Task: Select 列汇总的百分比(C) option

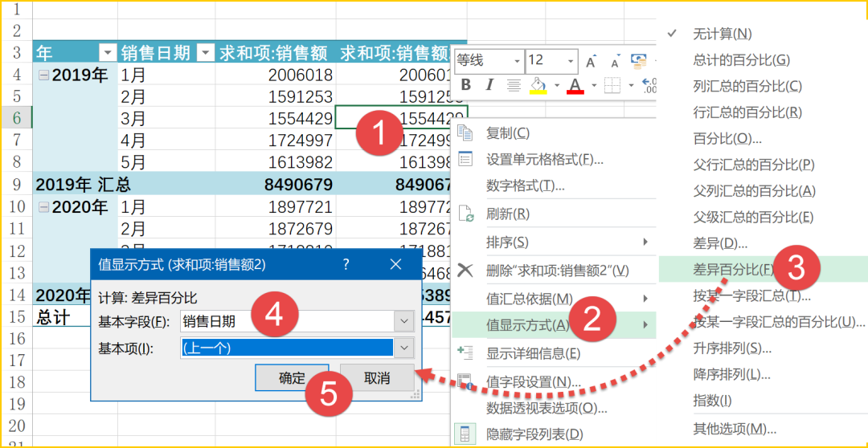Action: tap(747, 86)
